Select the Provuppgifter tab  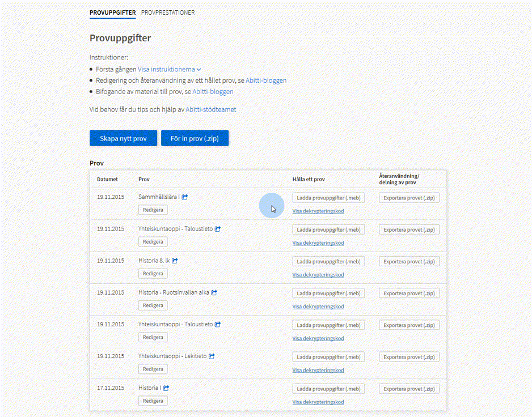click(112, 12)
